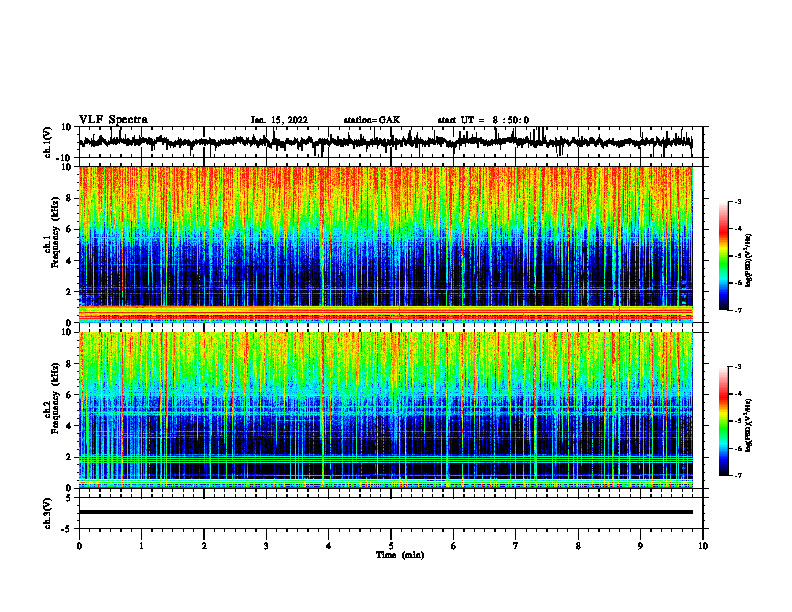Click the "8" kHz tick on ch.1 frequency axis
792x612 pixels.
[x=69, y=198]
